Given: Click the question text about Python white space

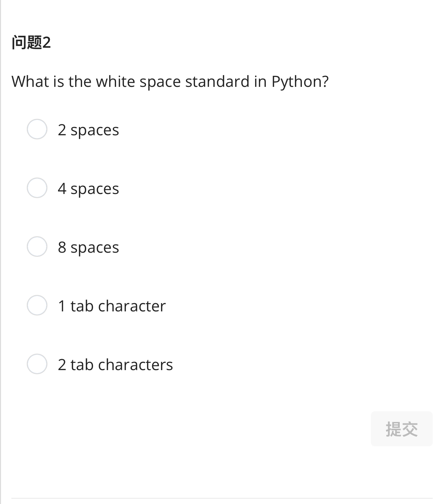Looking at the screenshot, I should [170, 81].
